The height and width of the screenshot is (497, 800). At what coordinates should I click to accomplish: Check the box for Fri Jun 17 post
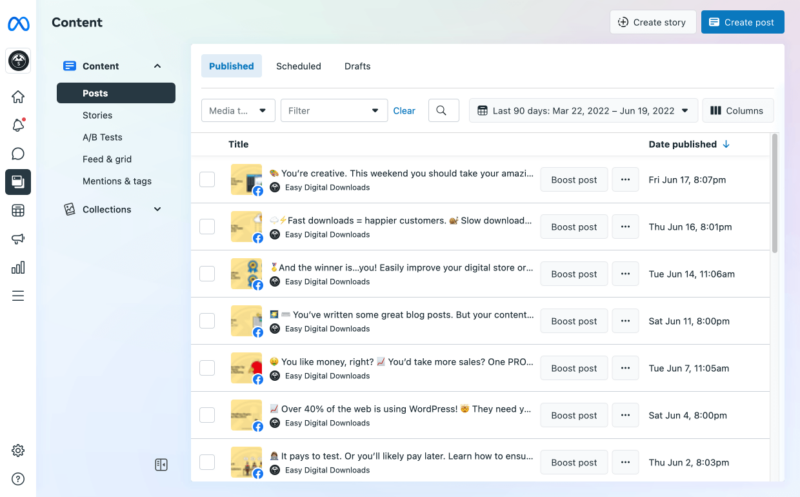point(207,180)
